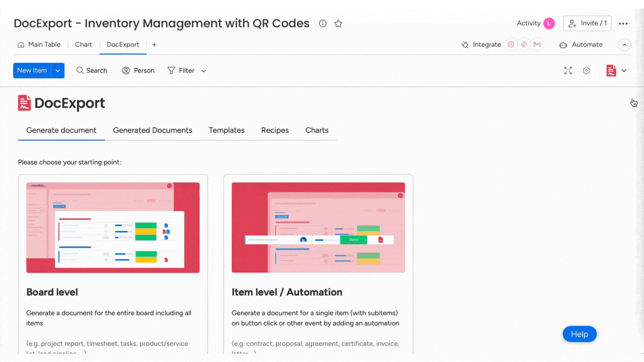Viewport: 644px width, 362px height.
Task: Click the blue Help button
Action: (579, 334)
